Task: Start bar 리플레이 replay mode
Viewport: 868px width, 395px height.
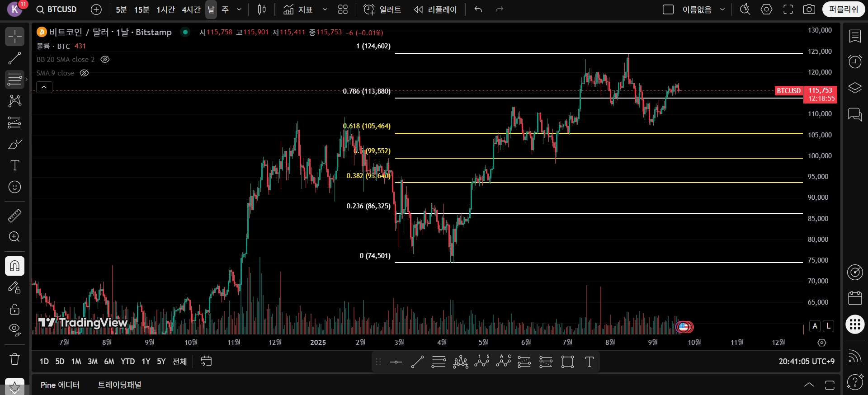Action: point(435,9)
